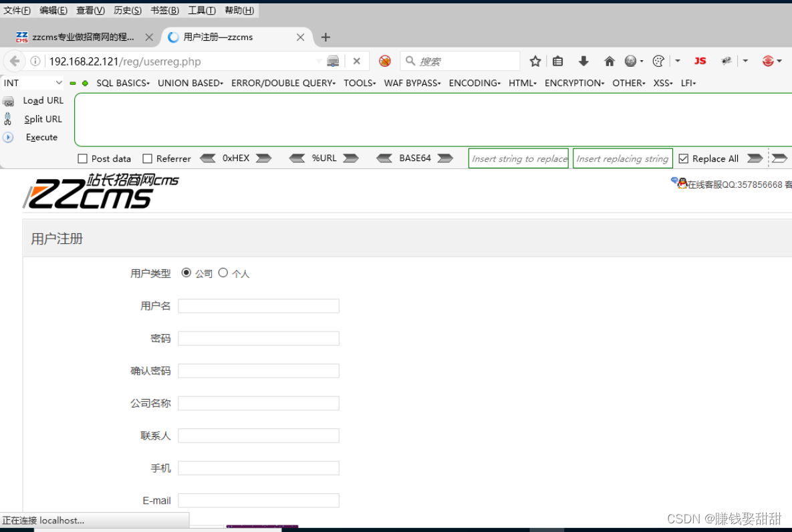Click the site info icon in address bar
Image resolution: width=792 pixels, height=532 pixels.
pos(35,61)
